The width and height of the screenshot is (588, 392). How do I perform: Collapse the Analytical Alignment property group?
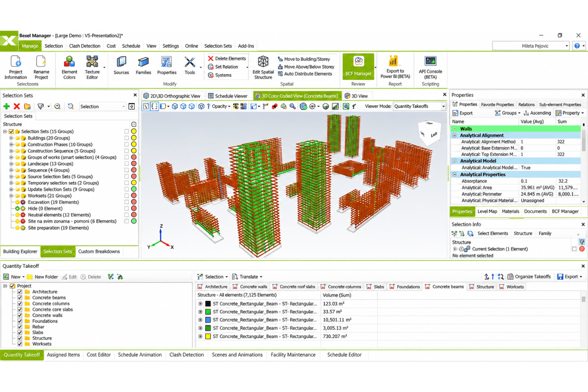click(455, 135)
